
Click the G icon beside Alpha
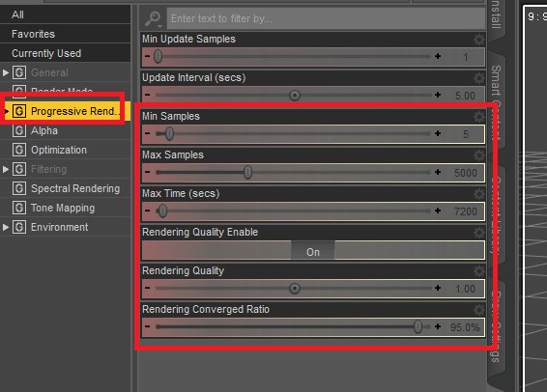coord(19,130)
